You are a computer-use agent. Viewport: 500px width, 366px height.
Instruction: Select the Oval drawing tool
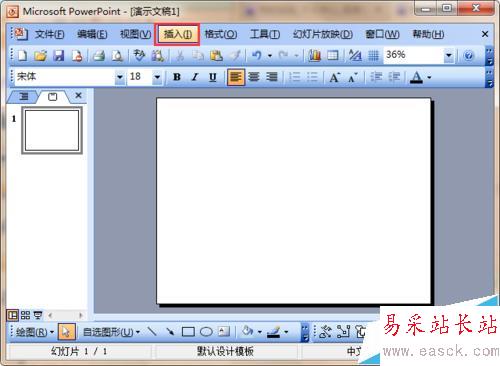(x=206, y=332)
